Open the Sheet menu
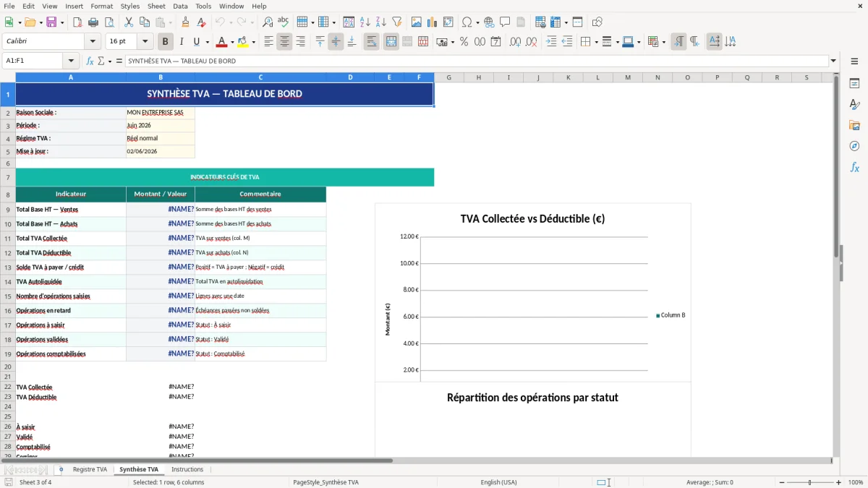The width and height of the screenshot is (868, 488). click(156, 6)
